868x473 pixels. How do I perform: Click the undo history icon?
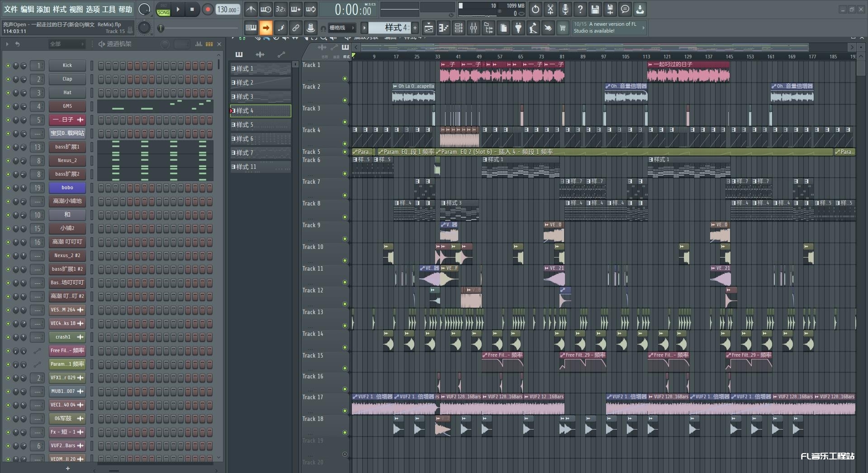535,9
